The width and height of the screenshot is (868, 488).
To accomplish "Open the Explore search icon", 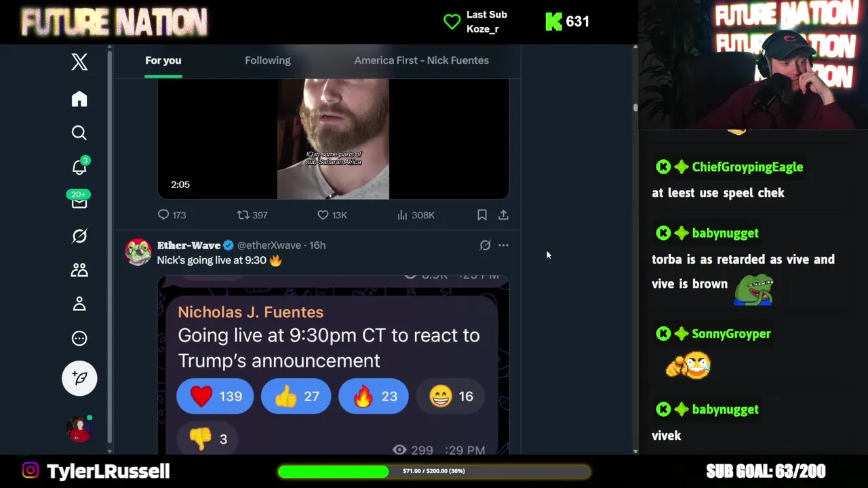I will pos(79,133).
